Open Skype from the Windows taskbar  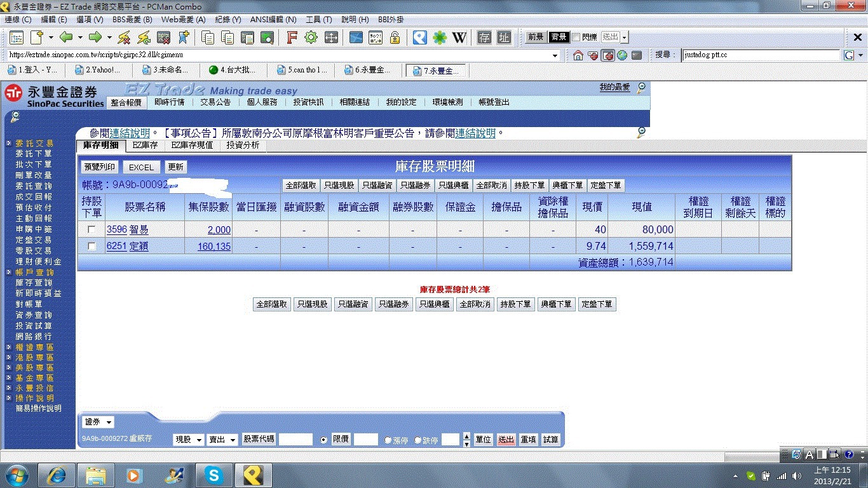tap(214, 475)
